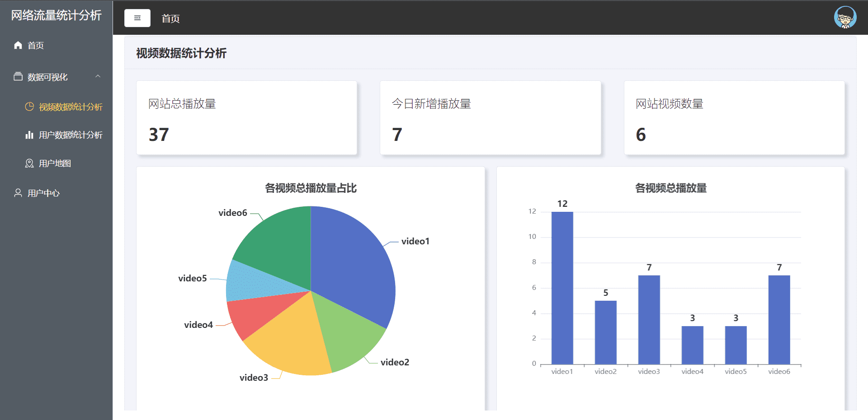The height and width of the screenshot is (420, 868).
Task: Click the video1 bar with value 12
Action: click(562, 288)
